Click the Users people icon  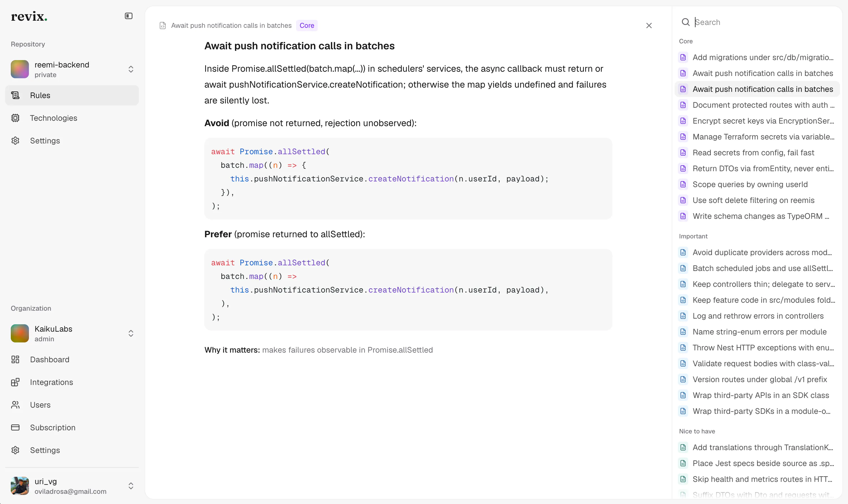pos(15,405)
